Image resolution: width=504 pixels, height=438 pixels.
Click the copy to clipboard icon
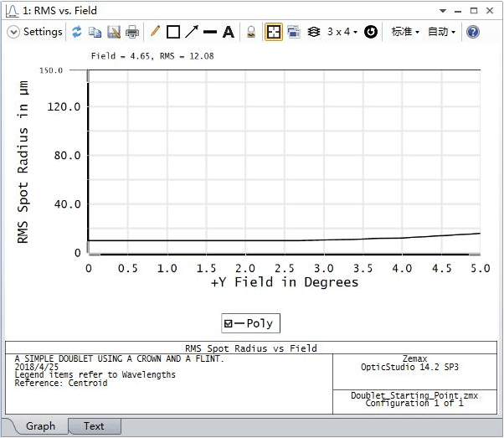(95, 32)
